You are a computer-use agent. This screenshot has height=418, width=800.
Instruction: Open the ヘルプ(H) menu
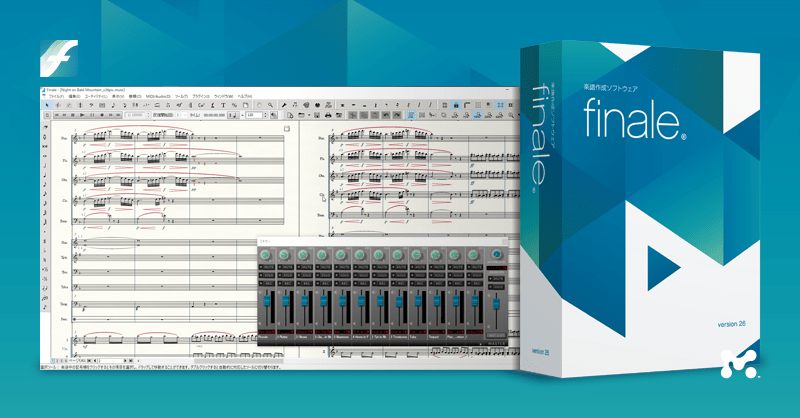245,96
